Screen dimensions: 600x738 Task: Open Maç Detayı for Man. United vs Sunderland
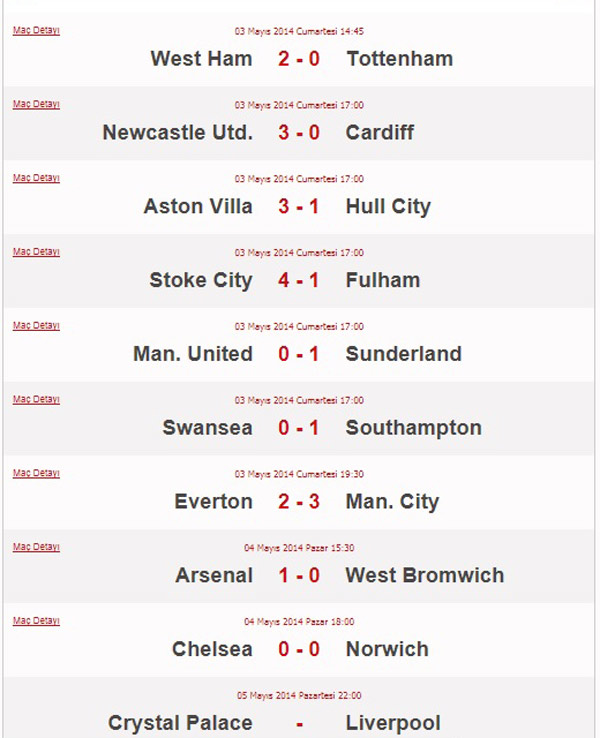(x=36, y=326)
